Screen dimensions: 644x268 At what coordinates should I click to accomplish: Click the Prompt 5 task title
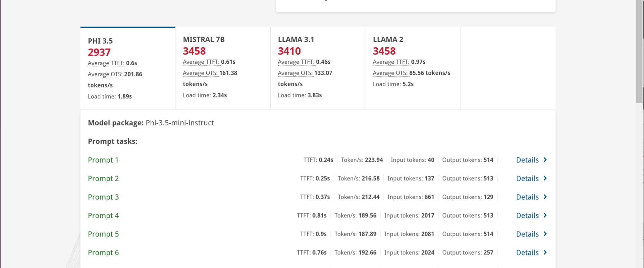click(x=103, y=234)
